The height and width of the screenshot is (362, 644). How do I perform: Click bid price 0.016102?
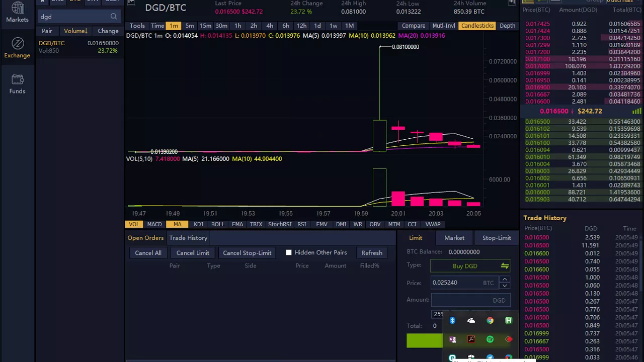(537, 129)
